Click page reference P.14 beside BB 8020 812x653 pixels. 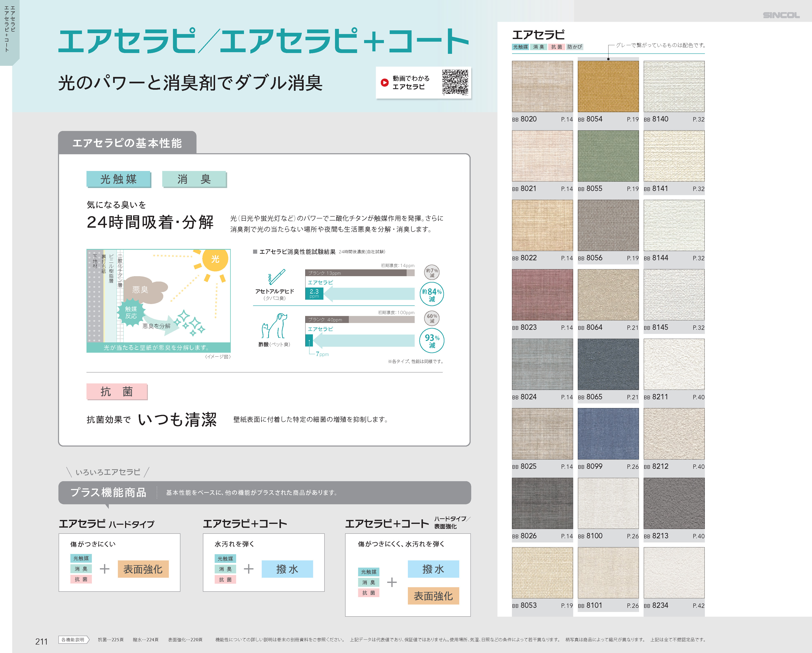[x=567, y=119]
